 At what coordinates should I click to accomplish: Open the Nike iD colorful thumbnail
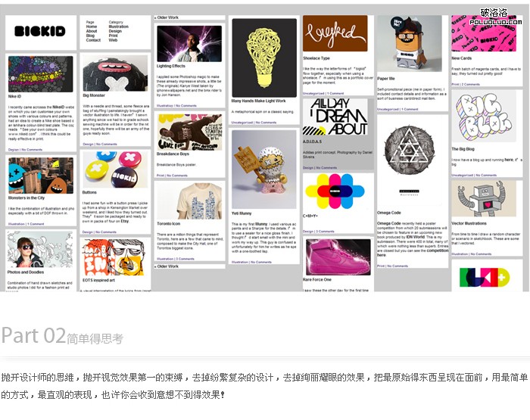tap(41, 73)
